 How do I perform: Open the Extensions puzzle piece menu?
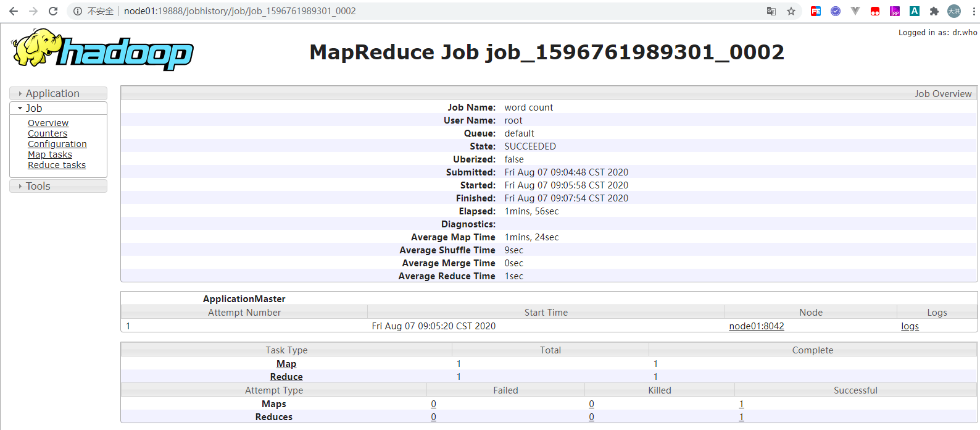pos(934,11)
